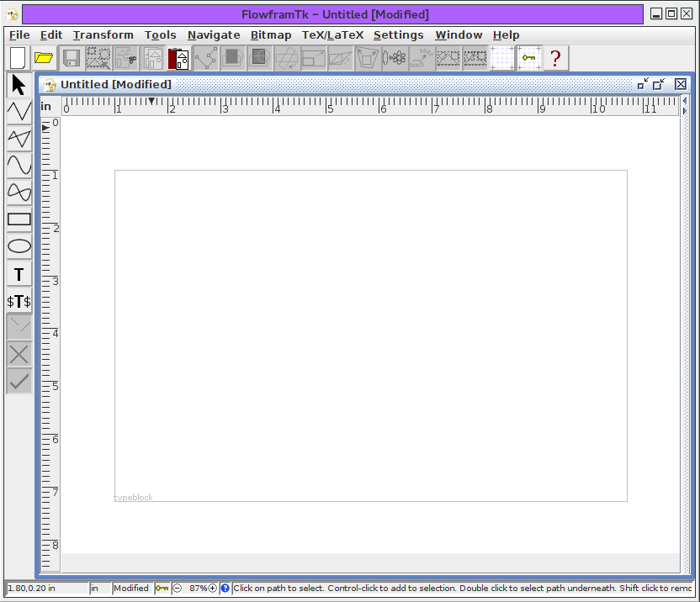Select the arrow selection tool
Screen dimensions: 700x602
[19, 84]
